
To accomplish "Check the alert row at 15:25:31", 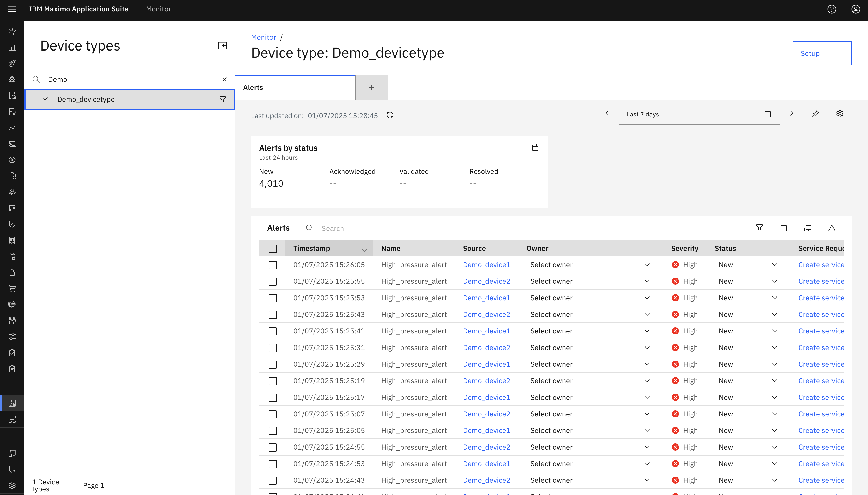I will (x=273, y=348).
